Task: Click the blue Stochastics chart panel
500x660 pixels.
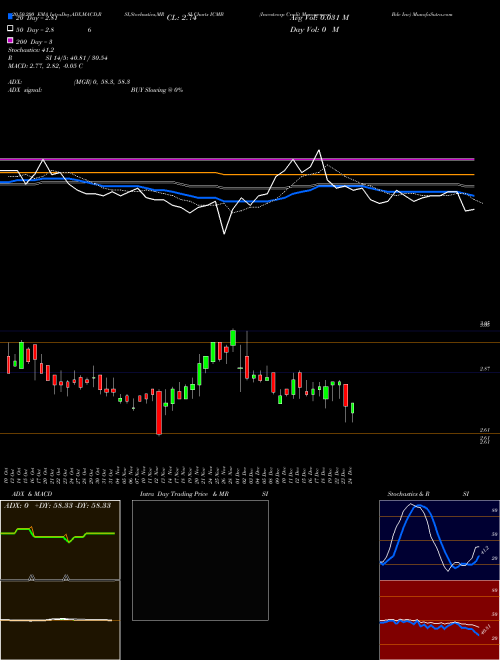Action: (439, 540)
